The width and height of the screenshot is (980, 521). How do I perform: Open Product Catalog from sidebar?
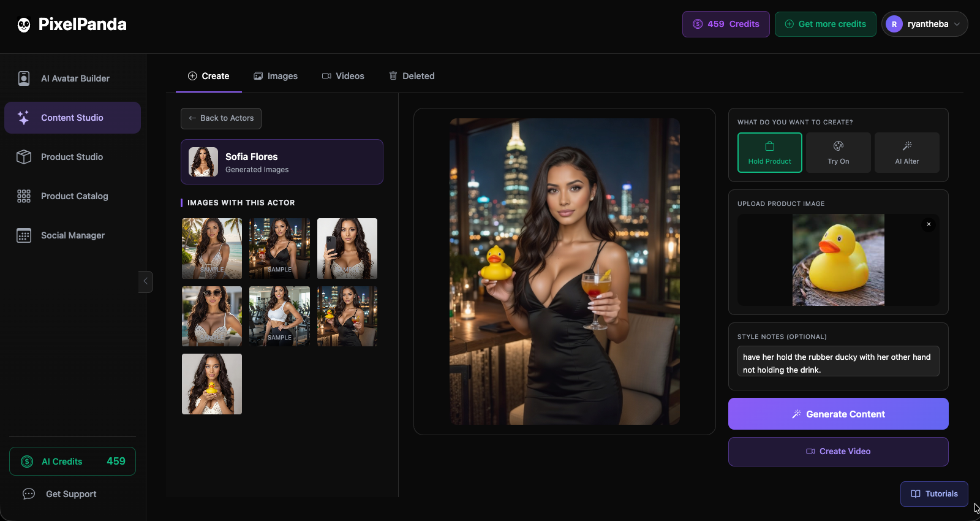pyautogui.click(x=72, y=196)
